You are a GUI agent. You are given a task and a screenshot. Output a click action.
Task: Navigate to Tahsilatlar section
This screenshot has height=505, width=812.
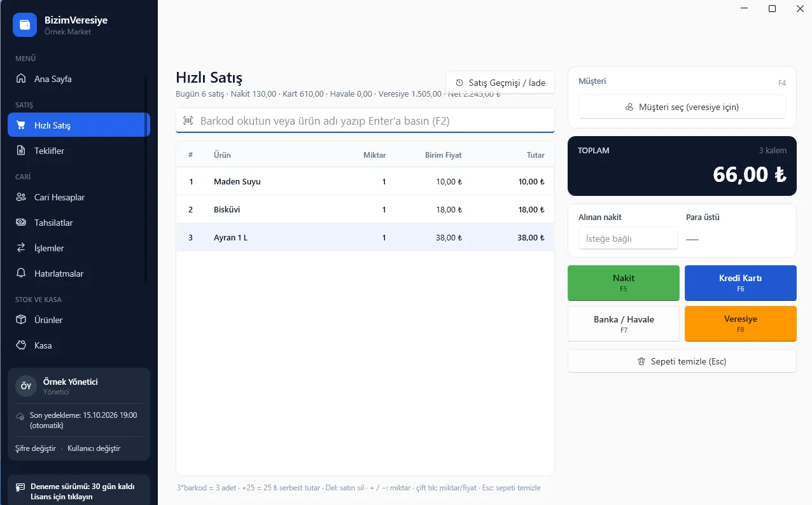[x=79, y=223]
